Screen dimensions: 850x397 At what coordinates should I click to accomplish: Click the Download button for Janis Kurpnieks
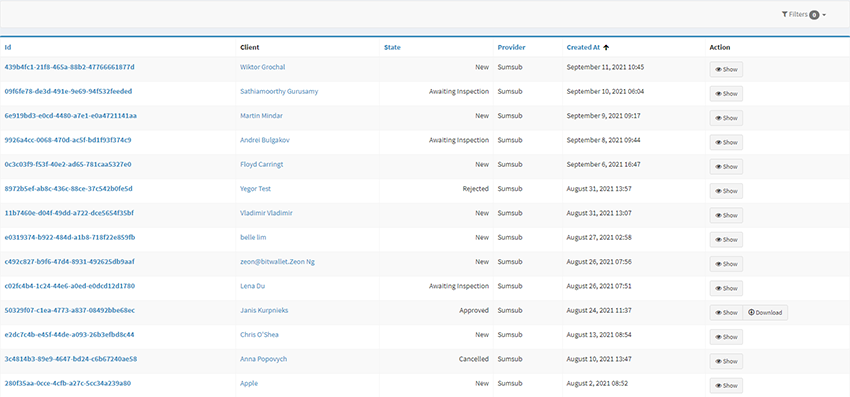coord(765,312)
